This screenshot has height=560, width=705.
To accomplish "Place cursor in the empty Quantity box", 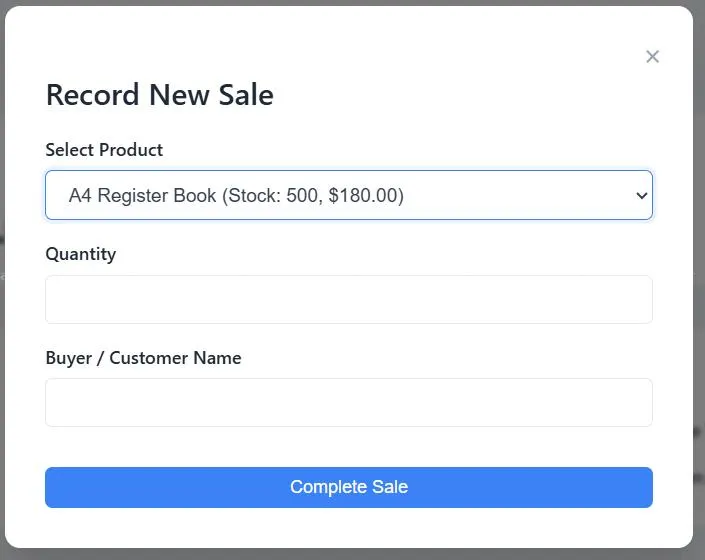I will 348,299.
